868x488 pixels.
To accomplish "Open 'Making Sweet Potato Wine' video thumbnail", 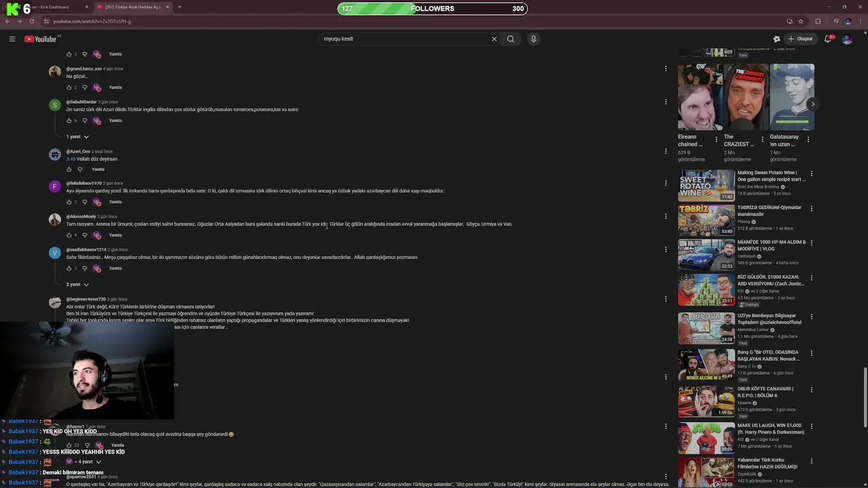I will pos(707,185).
